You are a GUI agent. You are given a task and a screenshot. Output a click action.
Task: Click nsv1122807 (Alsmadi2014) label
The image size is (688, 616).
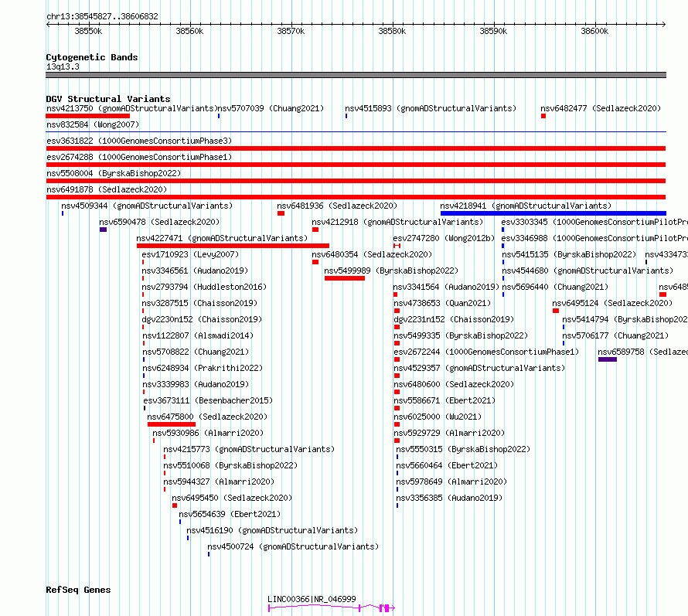pyautogui.click(x=198, y=335)
